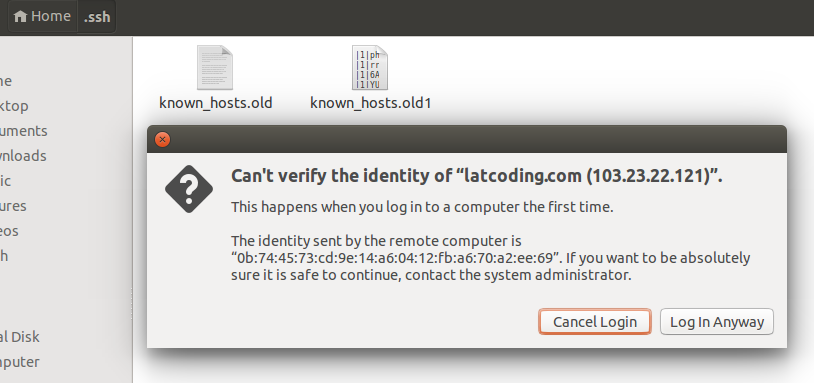
Task: Select the Disk entry in the sidebar
Action: click(x=20, y=337)
